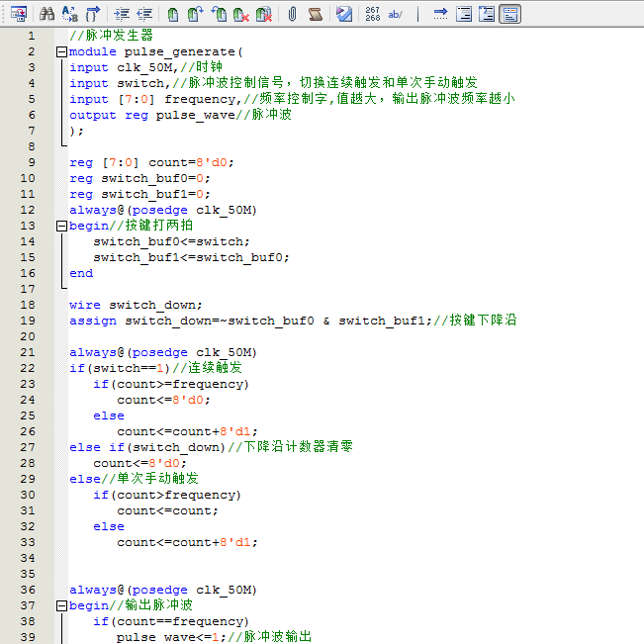Click the first toolbar icon at far left
Image resolution: width=644 pixels, height=644 pixels.
click(18, 14)
